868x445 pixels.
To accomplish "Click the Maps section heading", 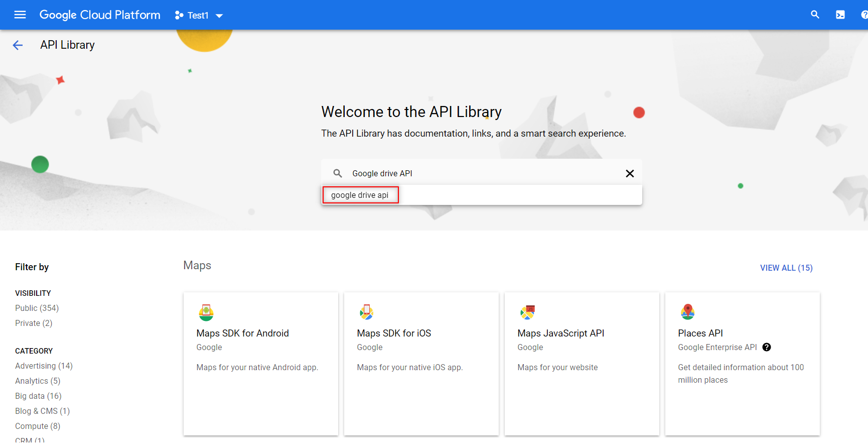I will click(197, 265).
